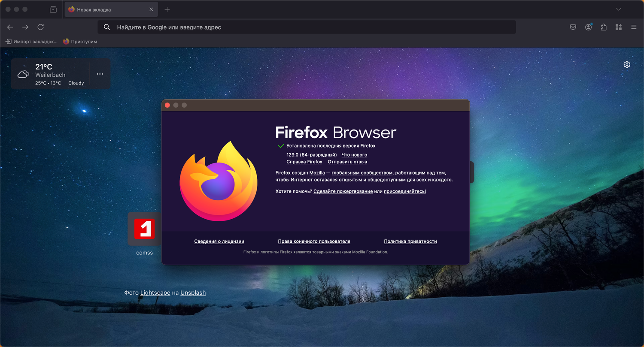The width and height of the screenshot is (644, 347).
Task: Close the Новая вкладка tab
Action: (151, 9)
